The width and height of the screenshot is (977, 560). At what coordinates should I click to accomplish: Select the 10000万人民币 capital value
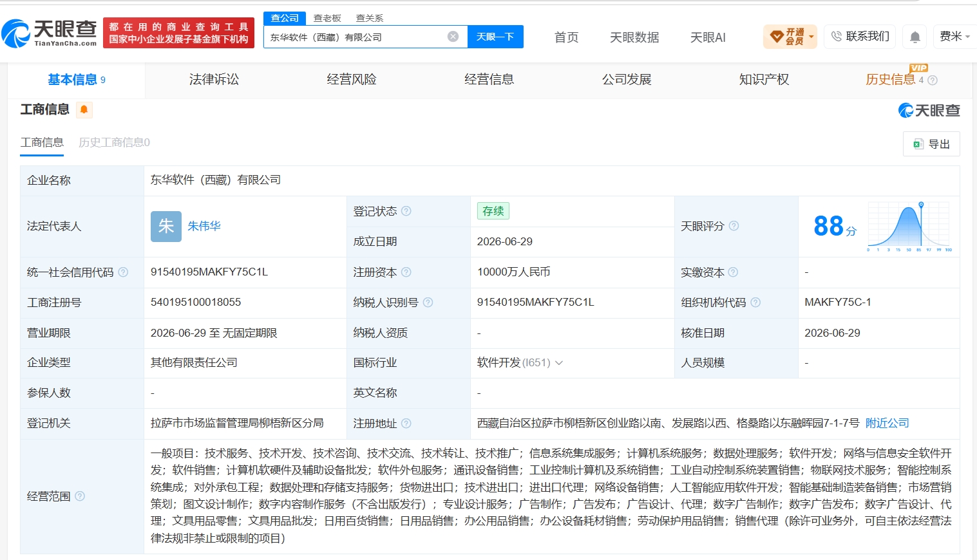pos(514,272)
